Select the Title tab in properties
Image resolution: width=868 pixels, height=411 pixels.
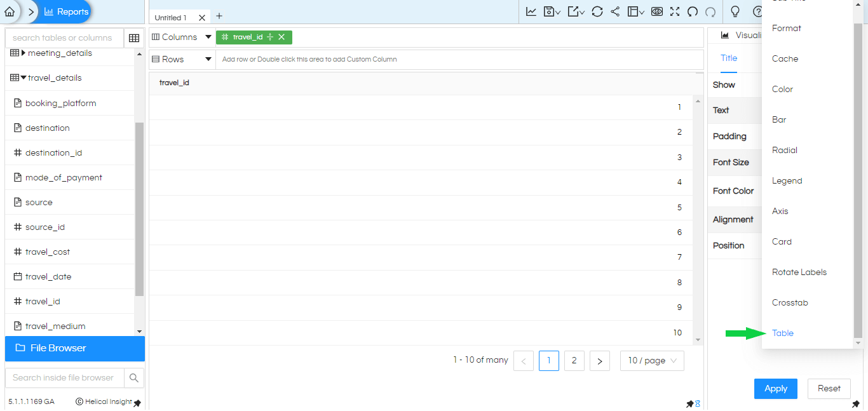point(729,58)
